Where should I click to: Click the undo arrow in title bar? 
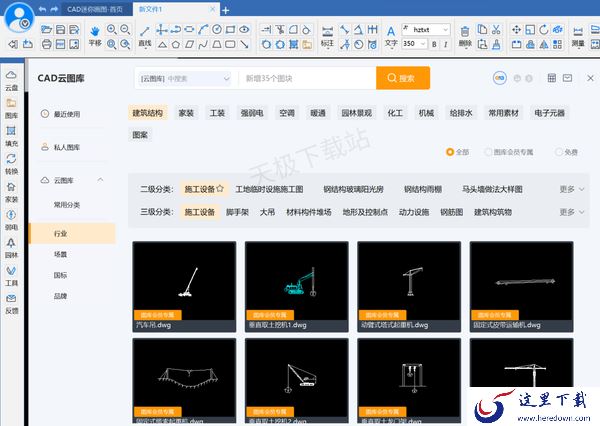click(42, 9)
